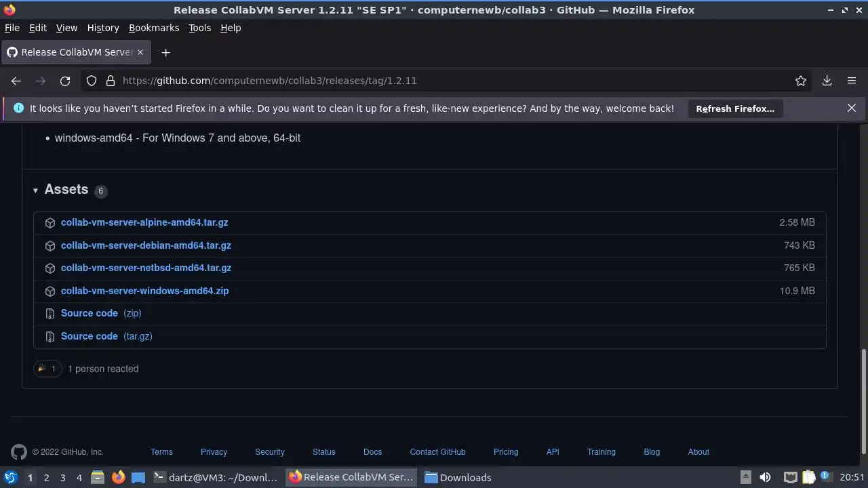
Task: Click the package icon beside collab-vm-server-debian-amd64.tar.gz
Action: 50,246
